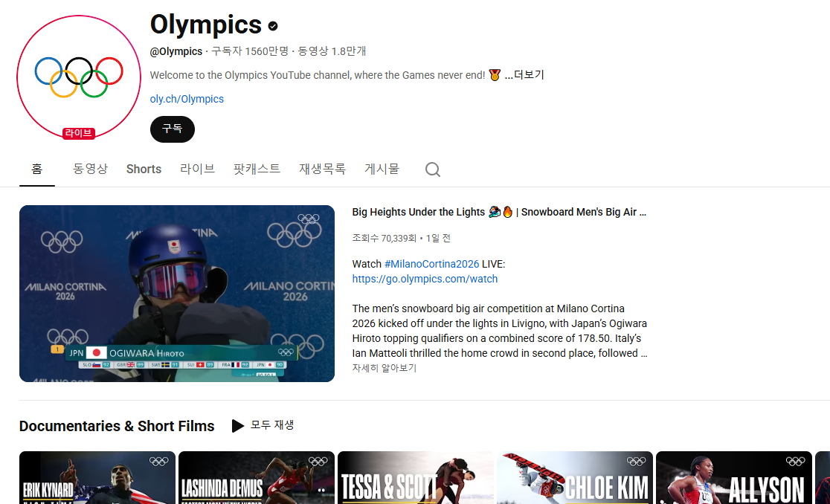Open the 라이브 tab
The height and width of the screenshot is (504, 830).
tap(197, 169)
